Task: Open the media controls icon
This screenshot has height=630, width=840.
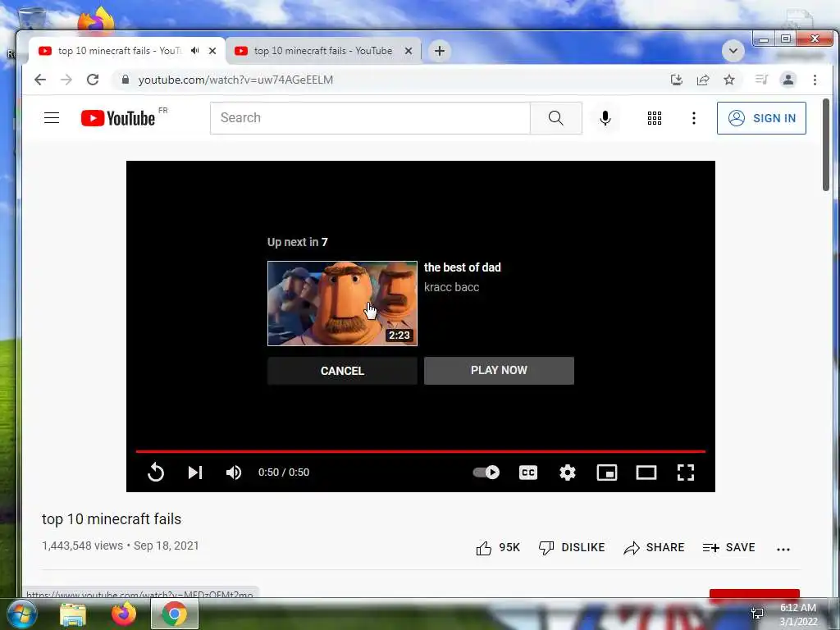Action: click(761, 80)
